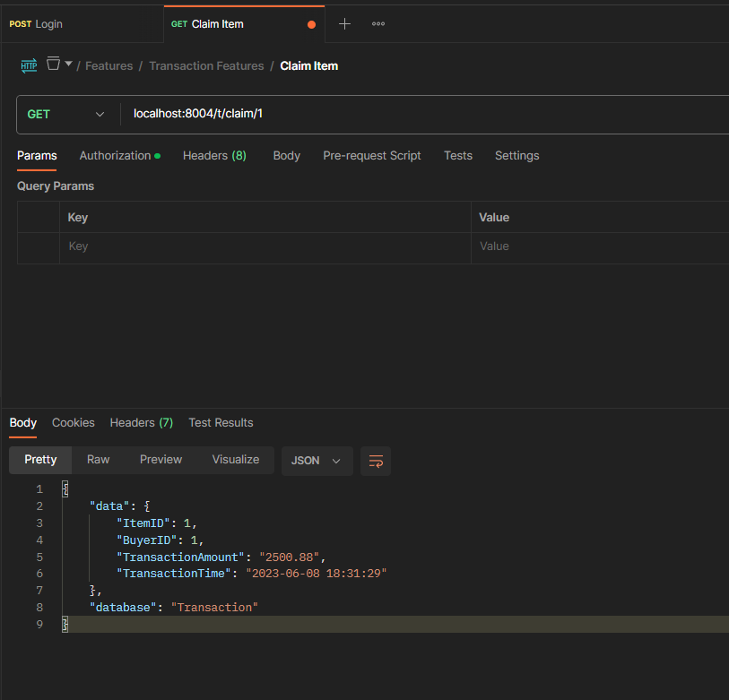This screenshot has height=700, width=729.
Task: Switch to Raw response view
Action: pyautogui.click(x=99, y=460)
